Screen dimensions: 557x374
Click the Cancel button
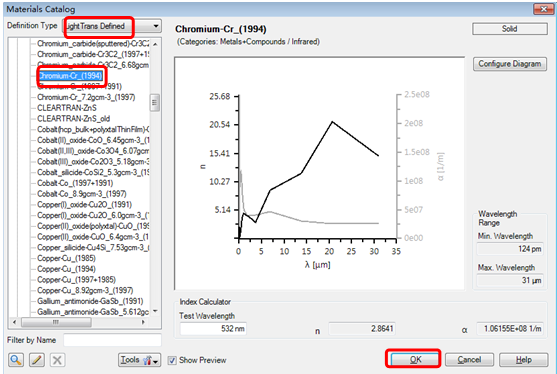[469, 360]
